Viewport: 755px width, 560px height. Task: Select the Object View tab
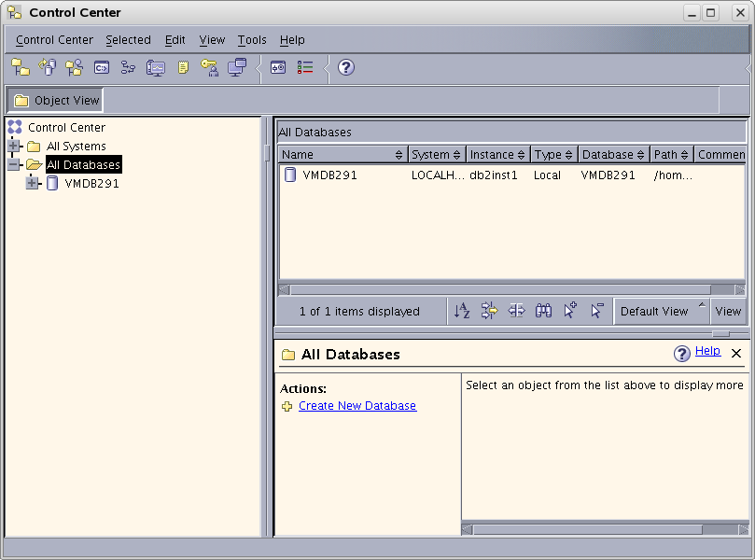(x=55, y=100)
